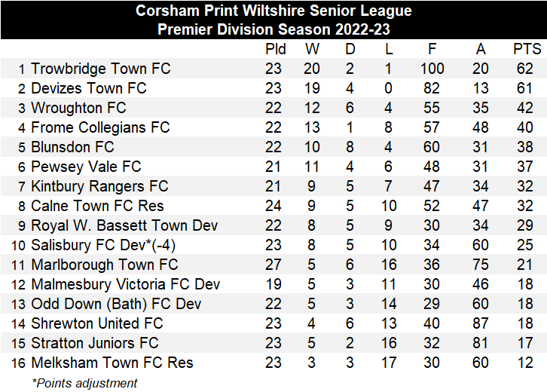Click the W column header
This screenshot has height=392, width=547.
[x=312, y=50]
